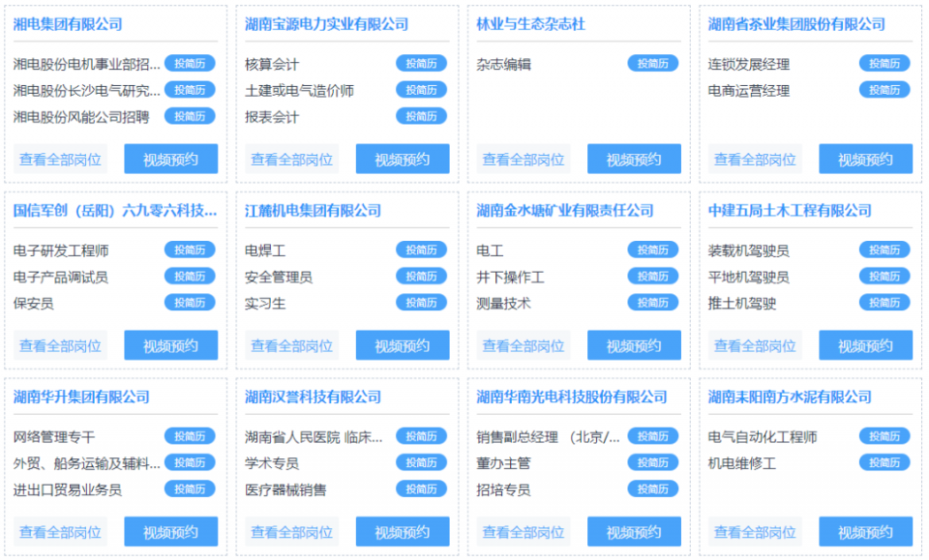View all positions at 湖南宝源电力实业有限公司
This screenshot has width=929, height=560.
click(291, 160)
